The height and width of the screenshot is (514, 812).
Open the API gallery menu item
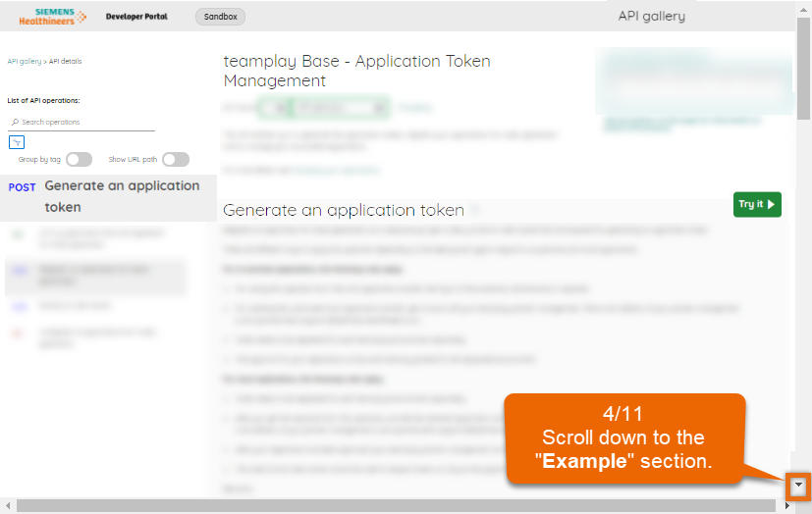pyautogui.click(x=651, y=16)
